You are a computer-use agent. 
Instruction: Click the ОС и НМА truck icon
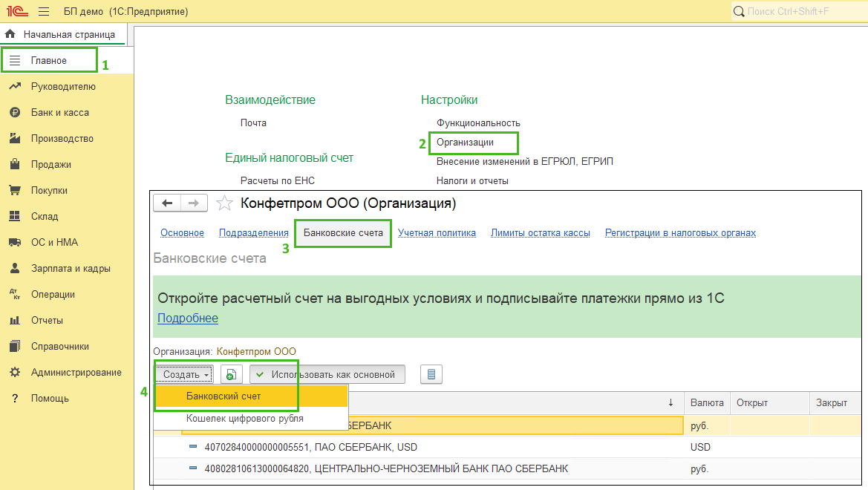pyautogui.click(x=15, y=242)
